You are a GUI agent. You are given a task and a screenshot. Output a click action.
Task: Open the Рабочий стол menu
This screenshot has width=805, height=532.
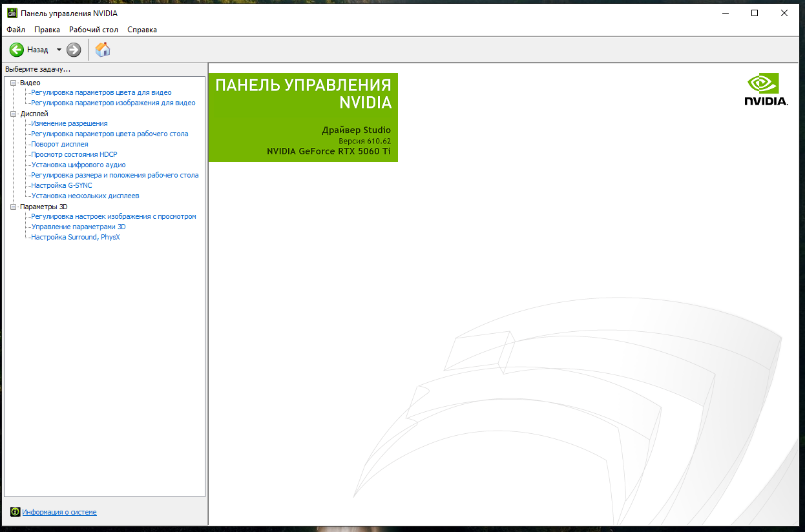(94, 30)
